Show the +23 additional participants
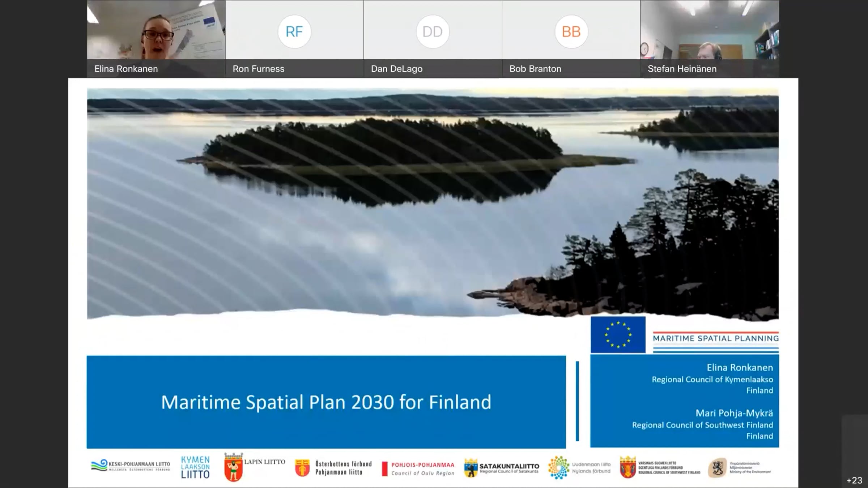868x488 pixels. click(x=854, y=480)
